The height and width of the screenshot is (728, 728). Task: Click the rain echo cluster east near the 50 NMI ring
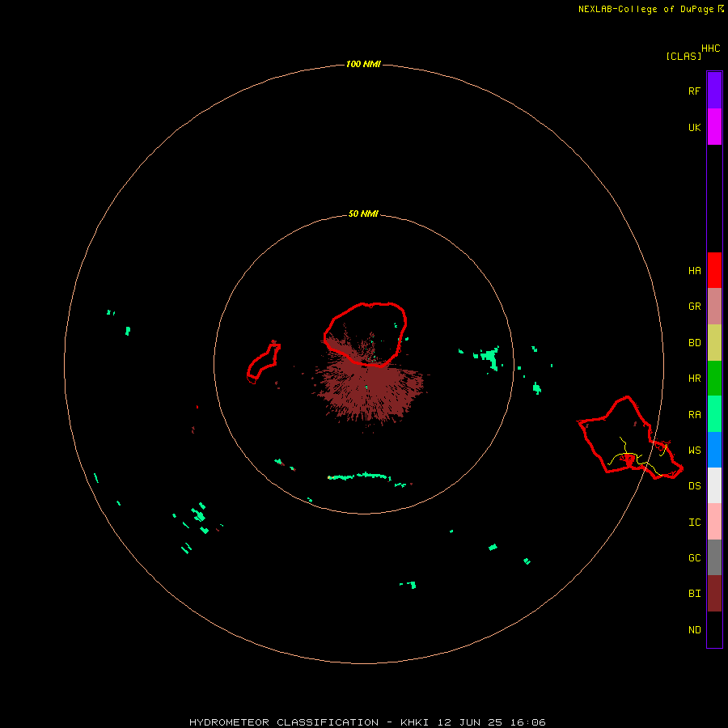coord(488,358)
